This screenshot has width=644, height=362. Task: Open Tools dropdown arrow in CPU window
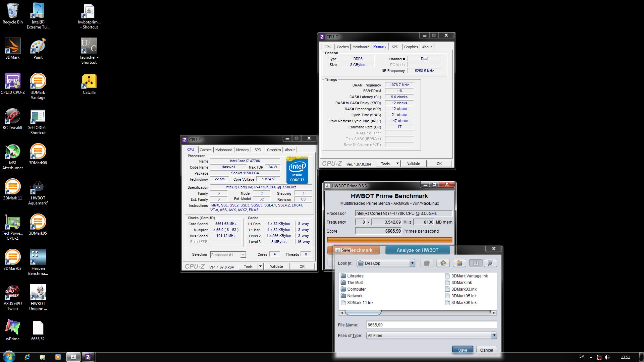[260, 266]
